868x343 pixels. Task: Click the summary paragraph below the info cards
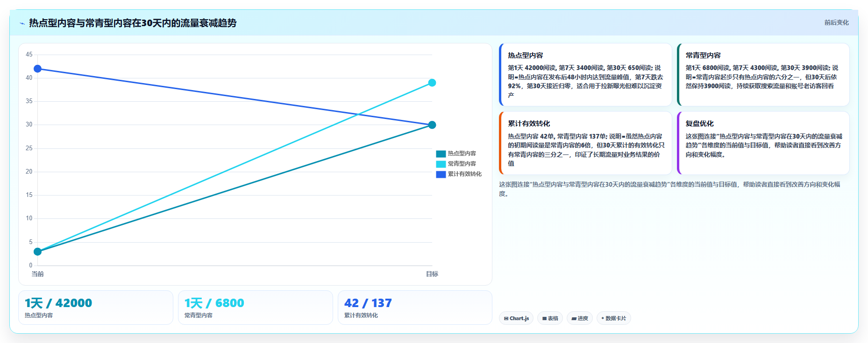click(x=669, y=189)
